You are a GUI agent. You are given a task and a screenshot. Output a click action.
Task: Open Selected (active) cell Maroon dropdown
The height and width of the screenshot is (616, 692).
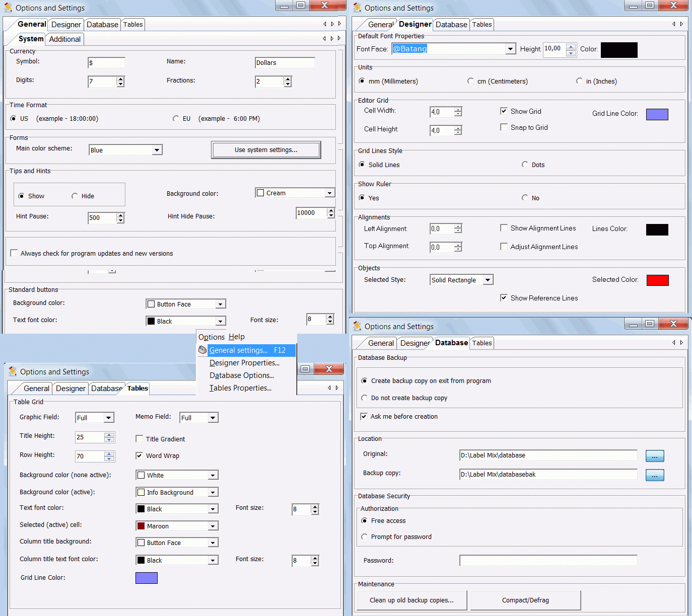(x=213, y=526)
